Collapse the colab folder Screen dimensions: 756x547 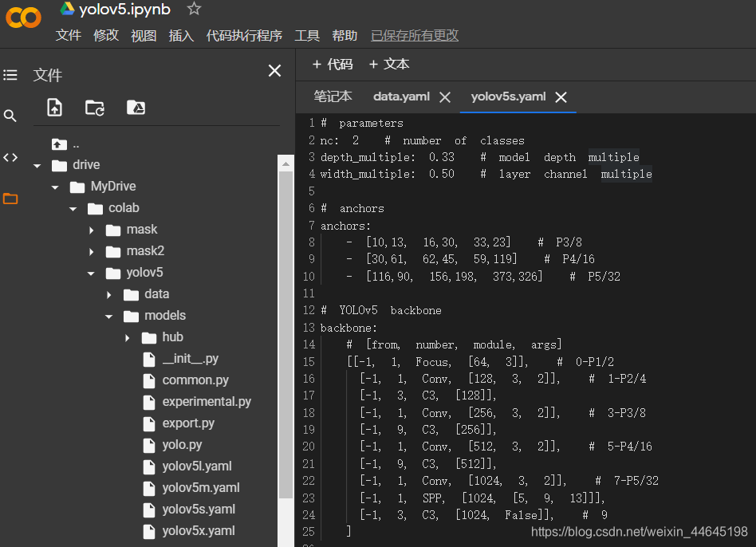(x=73, y=209)
